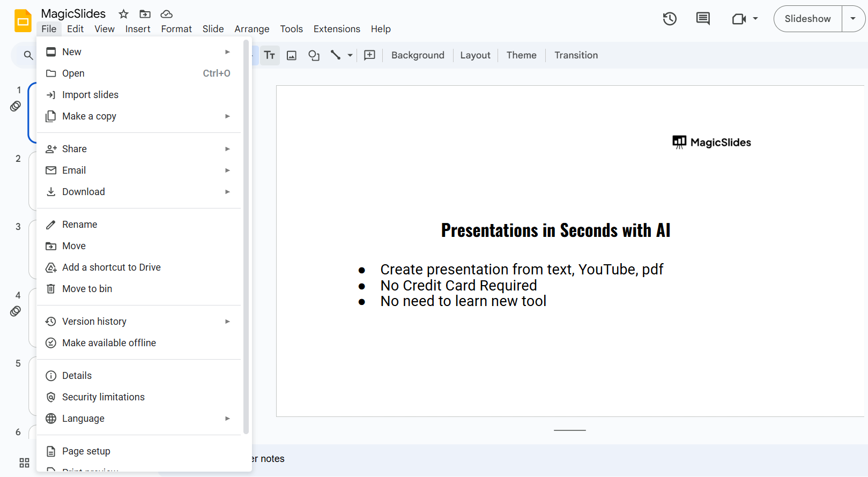Viewport: 868px width, 477px height.
Task: Click the MagicSlides document title
Action: [73, 14]
